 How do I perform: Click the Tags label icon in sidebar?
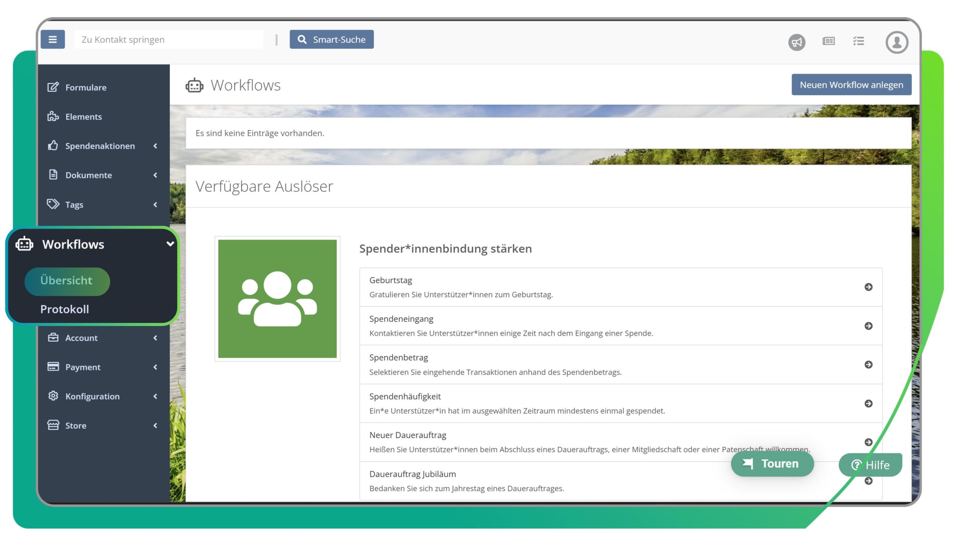pyautogui.click(x=53, y=204)
